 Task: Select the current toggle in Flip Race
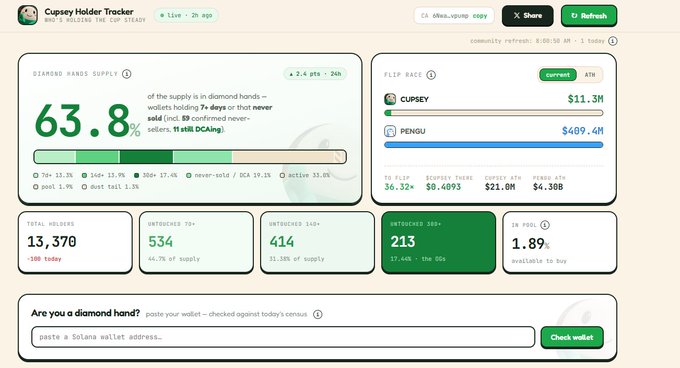click(x=558, y=75)
